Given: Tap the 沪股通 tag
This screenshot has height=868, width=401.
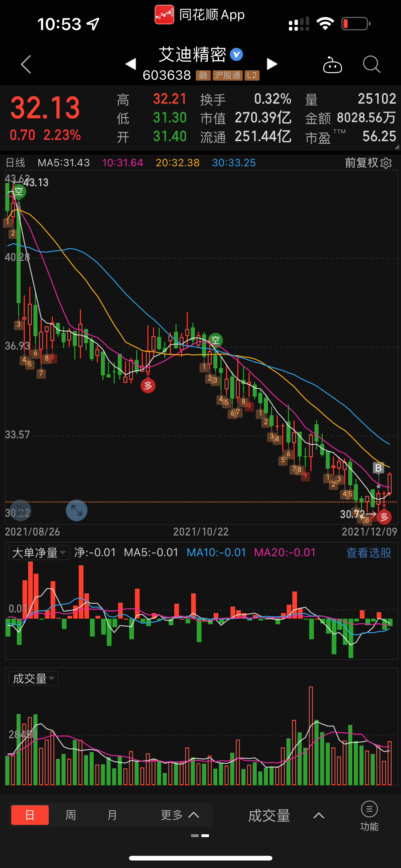Looking at the screenshot, I should point(227,75).
